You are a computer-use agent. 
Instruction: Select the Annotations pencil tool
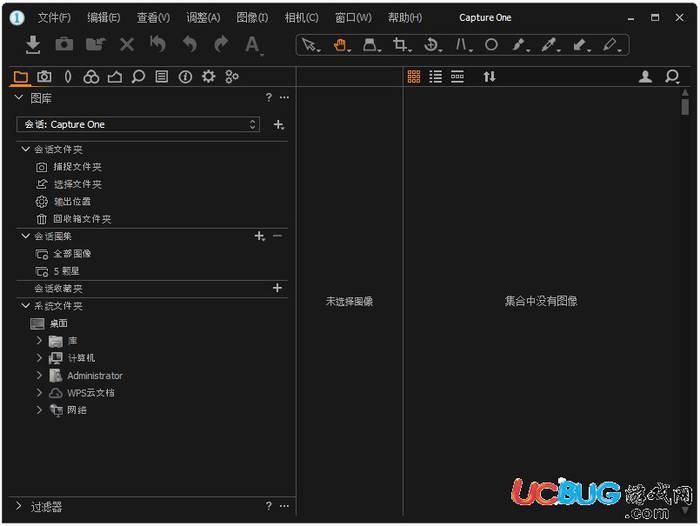pyautogui.click(x=611, y=45)
